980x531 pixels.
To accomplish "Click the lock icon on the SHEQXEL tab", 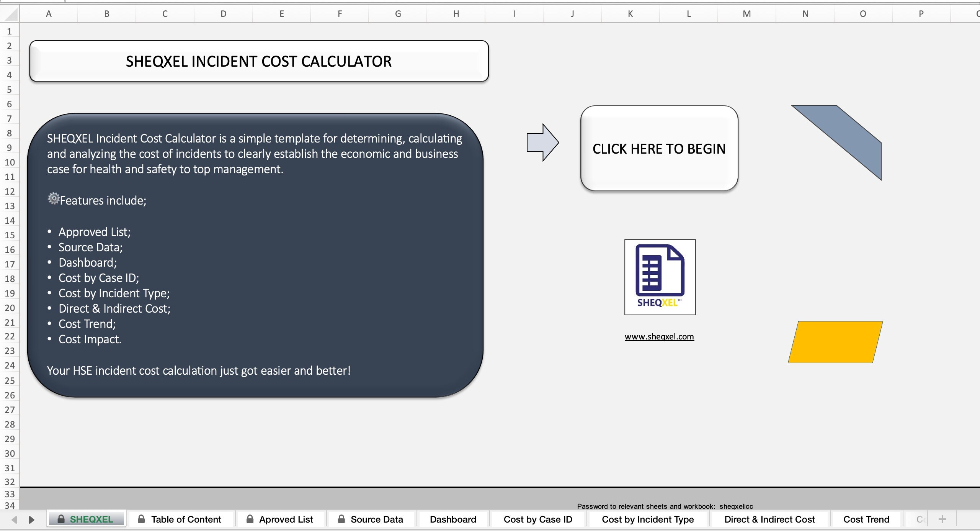I will [x=61, y=520].
